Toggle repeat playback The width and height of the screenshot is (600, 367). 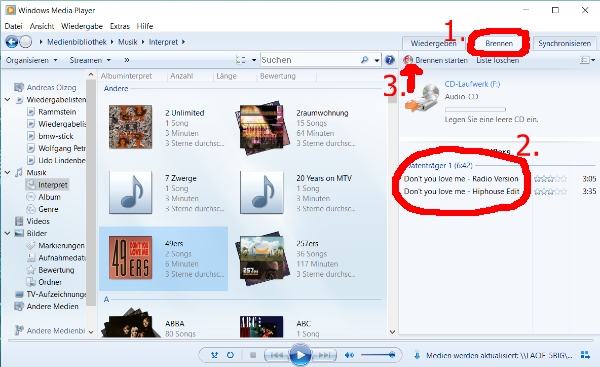coord(230,355)
